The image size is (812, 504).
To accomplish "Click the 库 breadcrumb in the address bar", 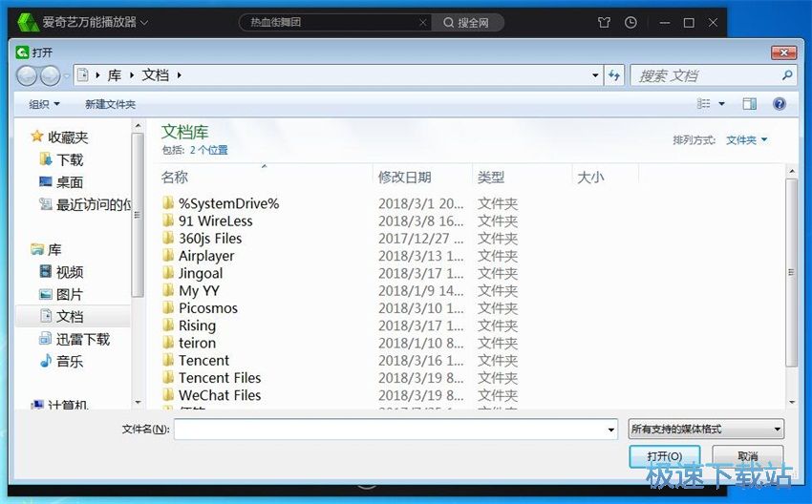I will pos(115,75).
